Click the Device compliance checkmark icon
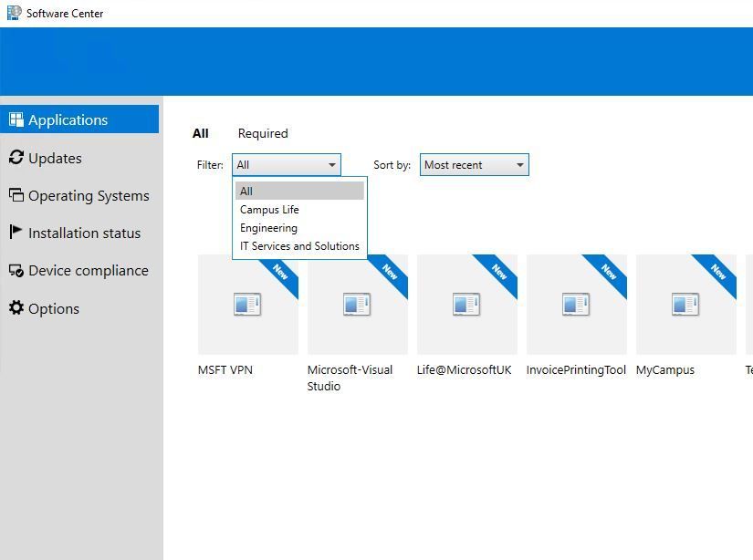This screenshot has height=560, width=753. (16, 270)
